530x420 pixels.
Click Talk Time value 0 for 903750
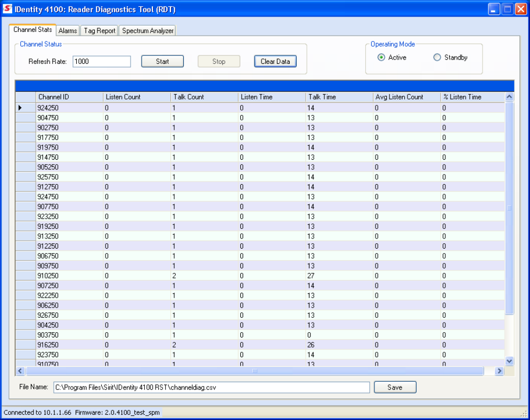(339, 335)
